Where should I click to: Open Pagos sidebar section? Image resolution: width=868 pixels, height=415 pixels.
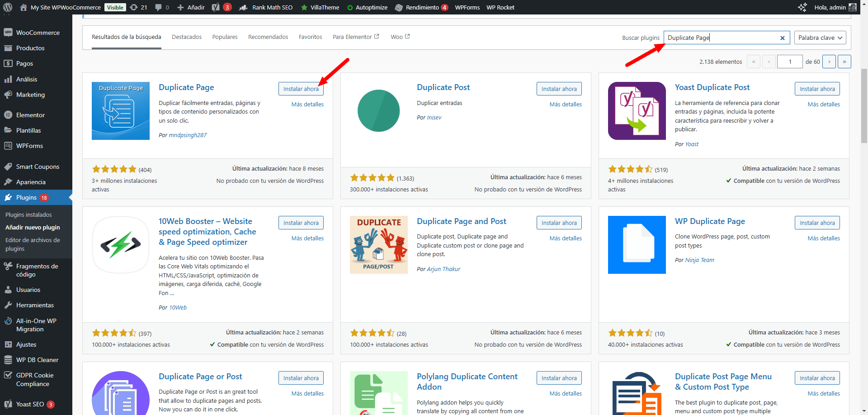36,63
